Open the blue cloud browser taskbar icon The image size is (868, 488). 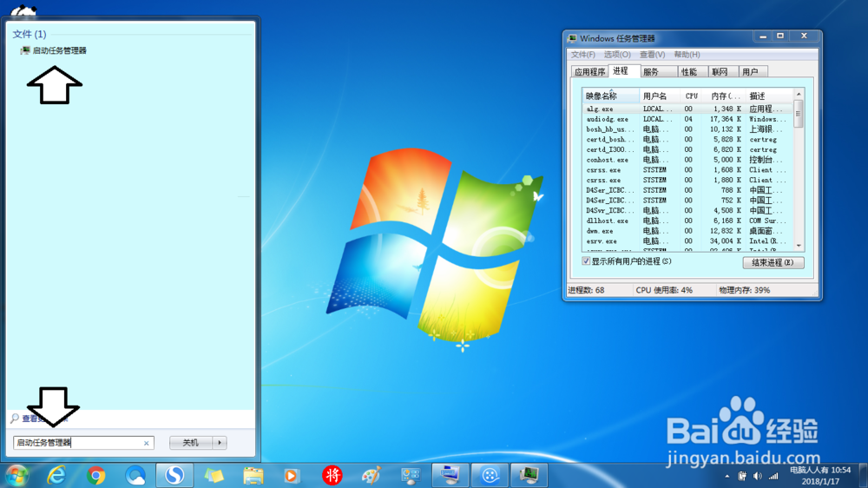click(x=135, y=475)
